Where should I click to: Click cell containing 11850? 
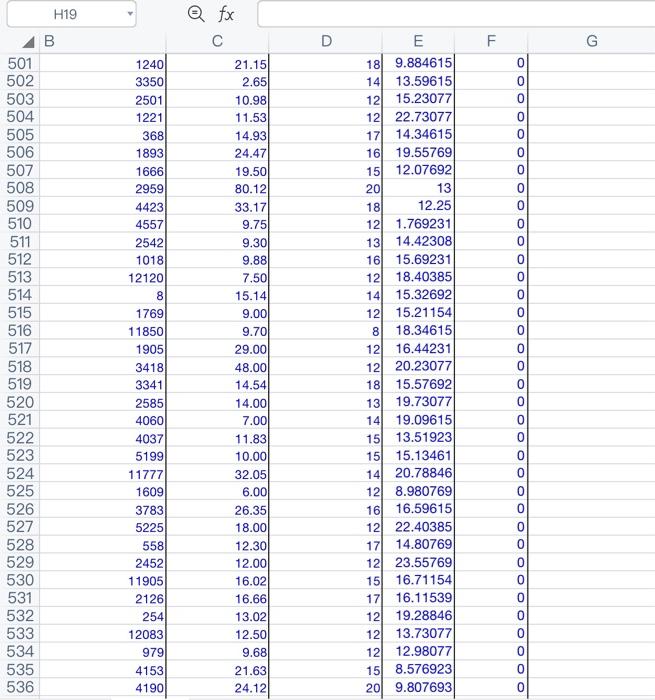[x=103, y=331]
